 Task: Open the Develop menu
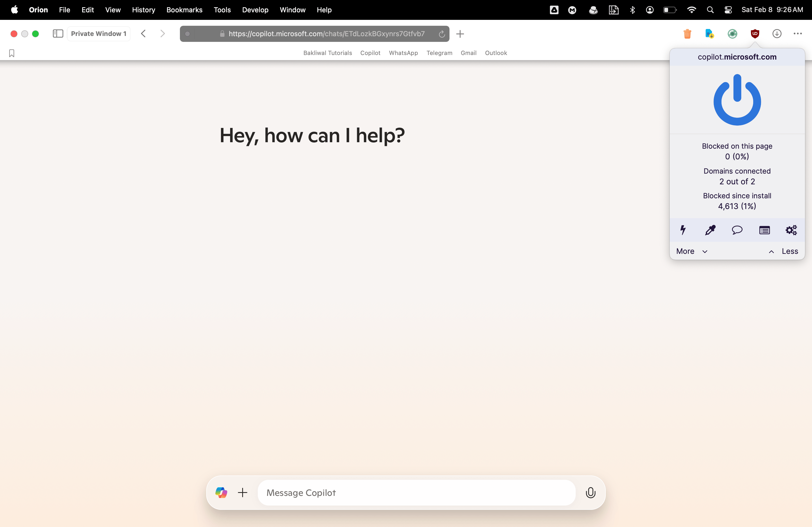pyautogui.click(x=255, y=10)
